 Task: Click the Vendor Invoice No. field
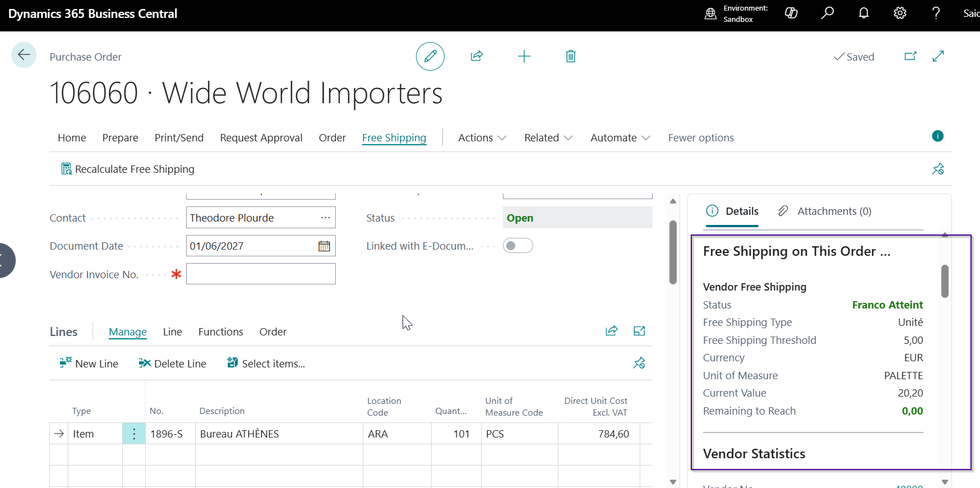pyautogui.click(x=261, y=274)
